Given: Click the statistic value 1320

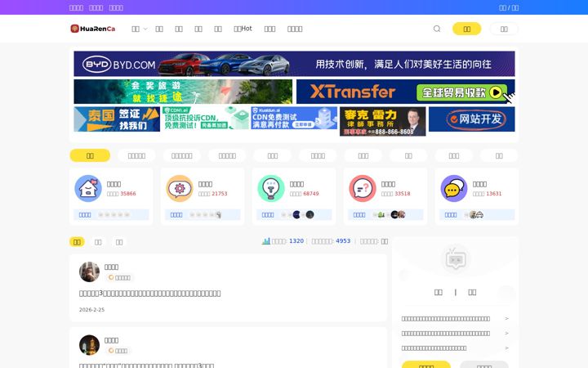Looking at the screenshot, I should tap(296, 241).
